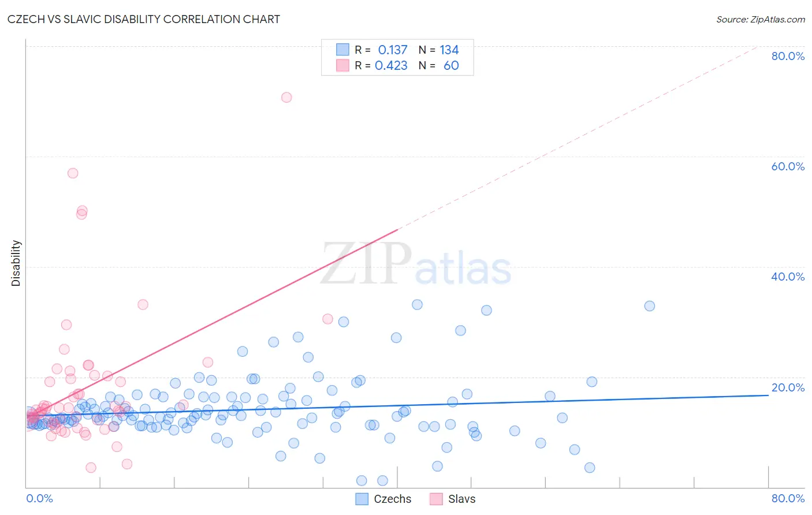Select the Slavs legend label
The width and height of the screenshot is (812, 515).
point(462,499)
